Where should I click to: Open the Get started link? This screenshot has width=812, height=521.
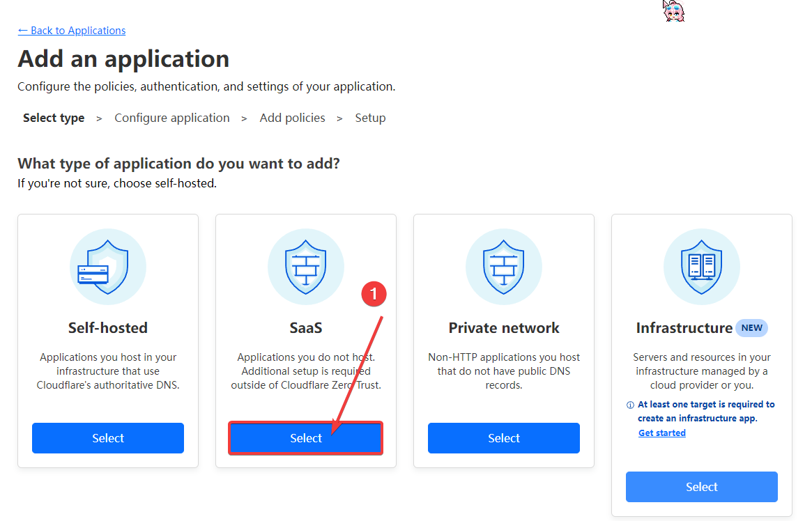661,433
